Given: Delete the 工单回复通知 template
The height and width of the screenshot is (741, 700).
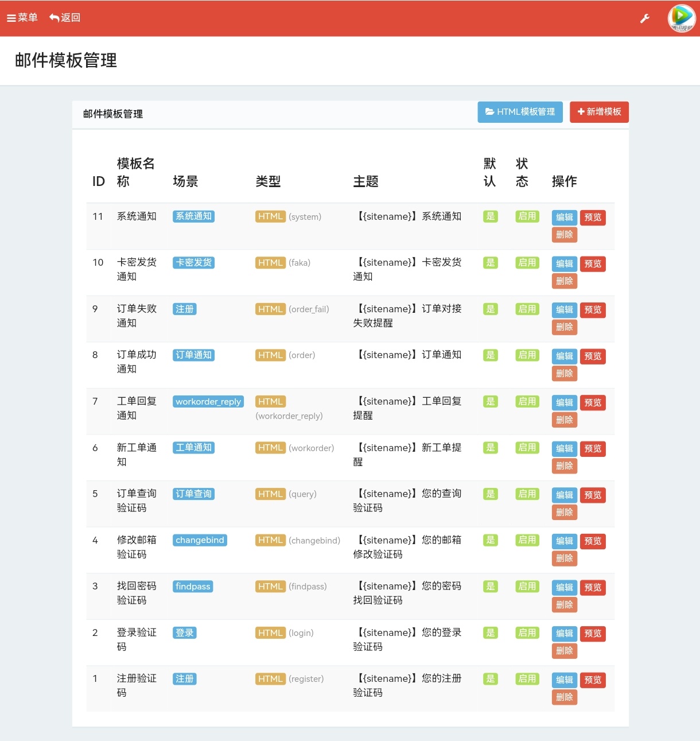Looking at the screenshot, I should coord(565,420).
